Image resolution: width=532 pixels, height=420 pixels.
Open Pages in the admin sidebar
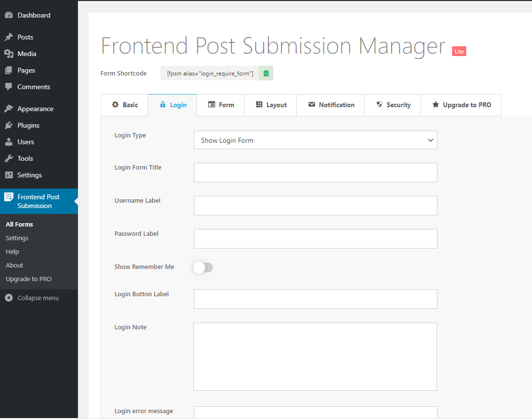click(39, 70)
